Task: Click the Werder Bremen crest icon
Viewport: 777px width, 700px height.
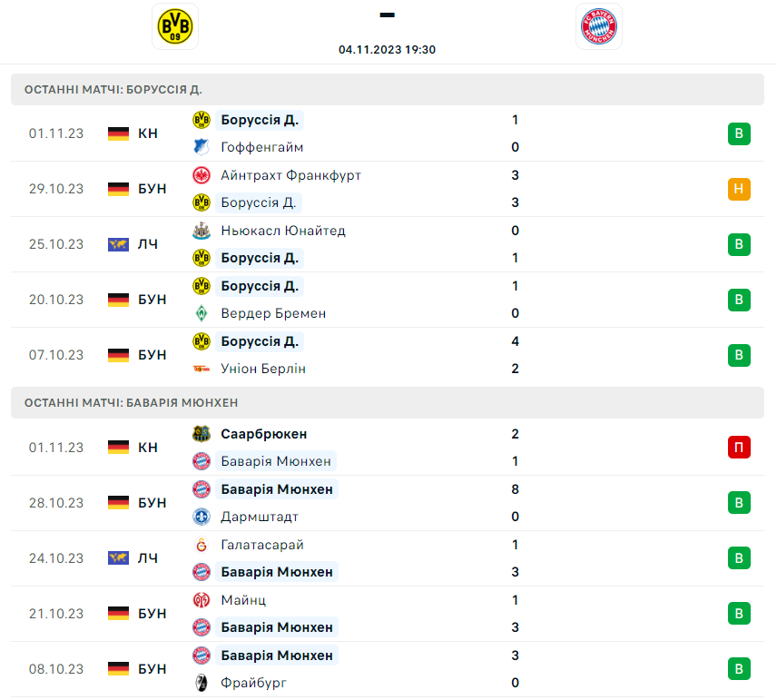Action: click(202, 313)
